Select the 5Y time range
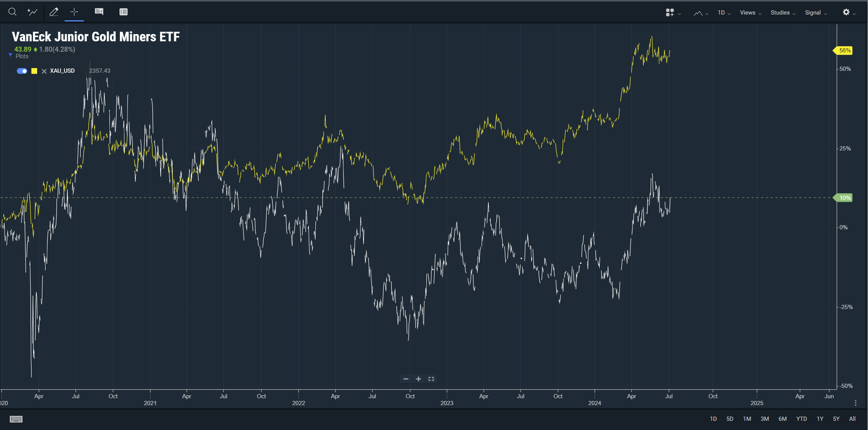The height and width of the screenshot is (430, 868). pos(836,419)
